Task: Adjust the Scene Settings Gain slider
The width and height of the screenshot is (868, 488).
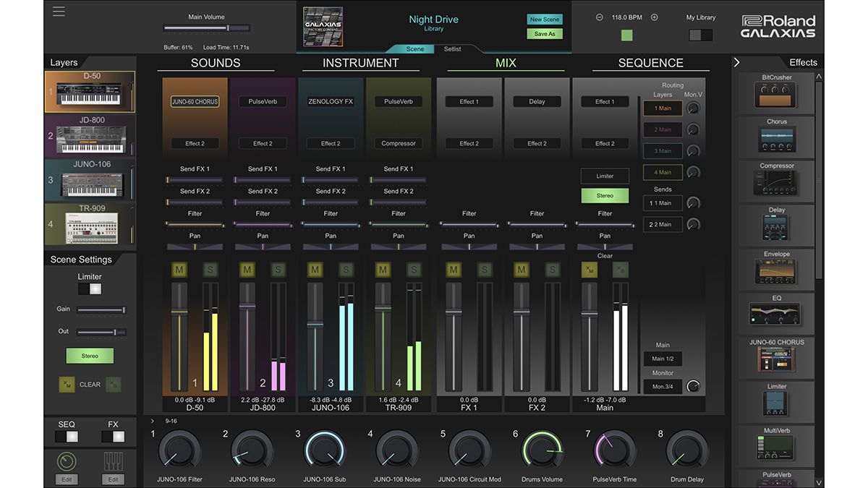Action: (x=101, y=309)
